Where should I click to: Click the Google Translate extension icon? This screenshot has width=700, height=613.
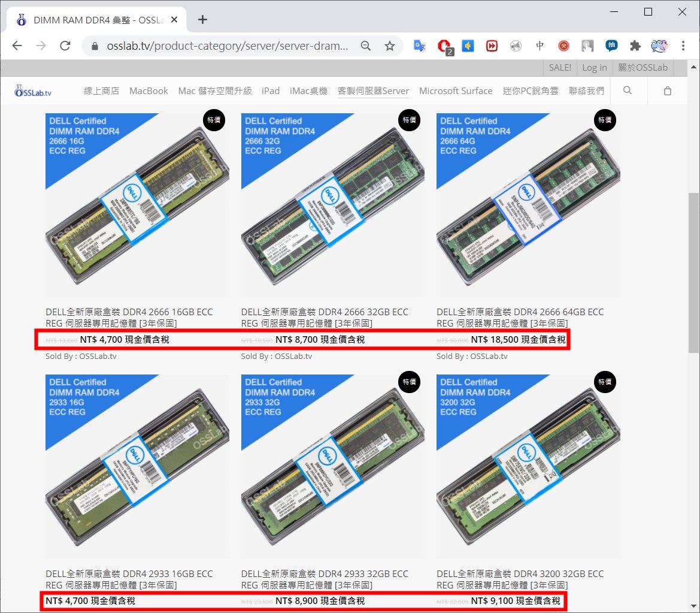420,46
